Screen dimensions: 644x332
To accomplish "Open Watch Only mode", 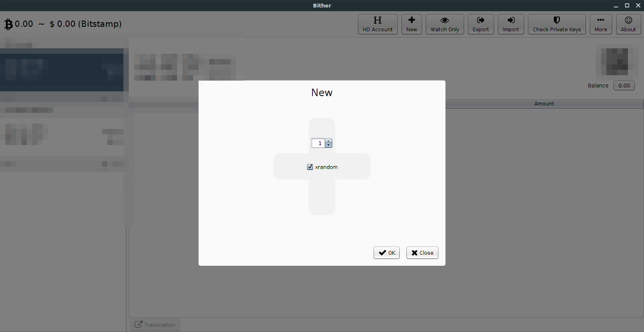I will point(444,24).
